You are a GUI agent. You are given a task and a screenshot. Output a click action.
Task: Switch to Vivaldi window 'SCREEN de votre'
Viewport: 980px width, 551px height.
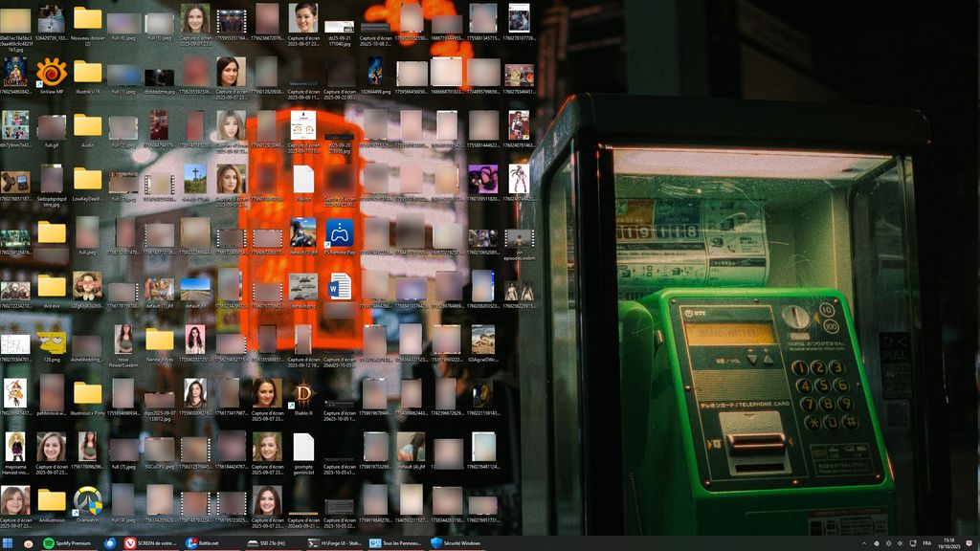150,543
